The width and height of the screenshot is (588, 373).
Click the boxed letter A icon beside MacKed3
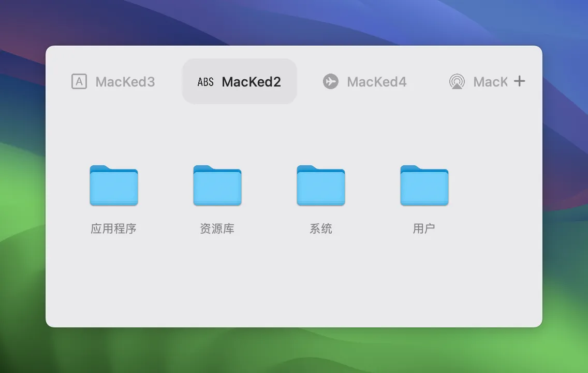coord(79,81)
